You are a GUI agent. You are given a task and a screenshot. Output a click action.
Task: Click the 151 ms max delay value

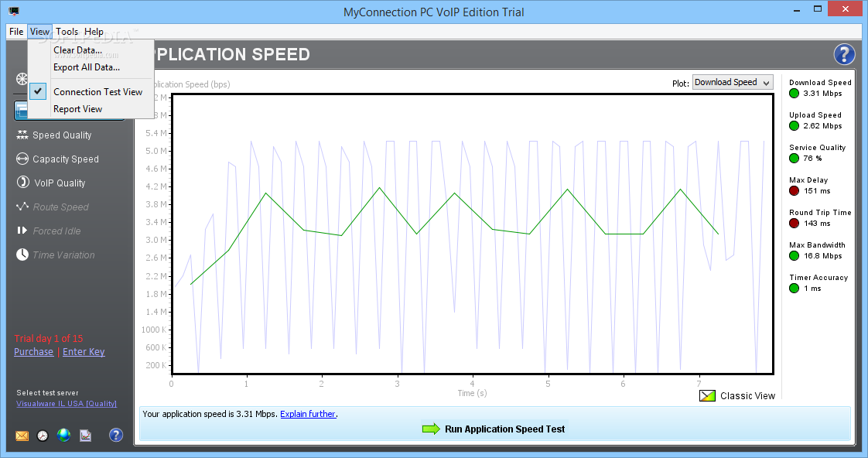817,191
